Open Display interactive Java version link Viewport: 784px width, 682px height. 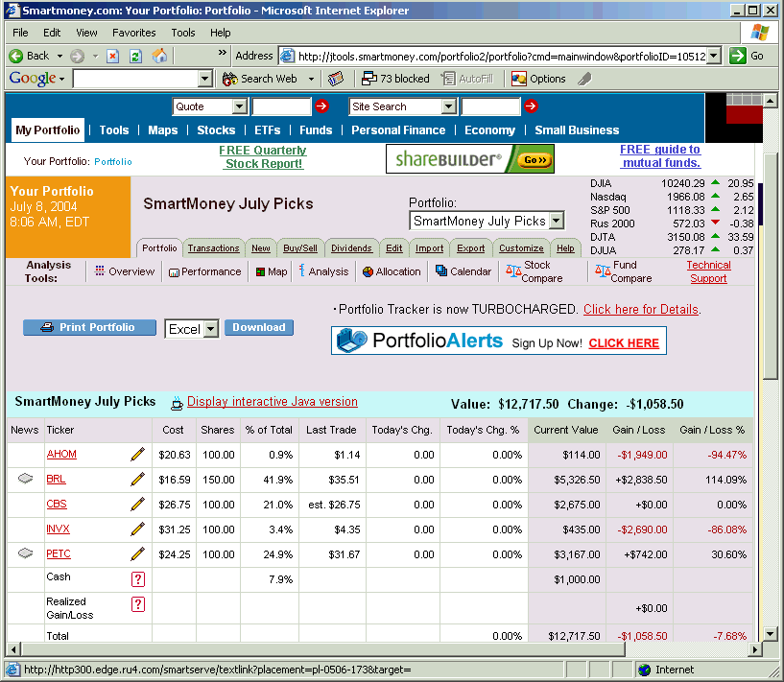point(272,402)
